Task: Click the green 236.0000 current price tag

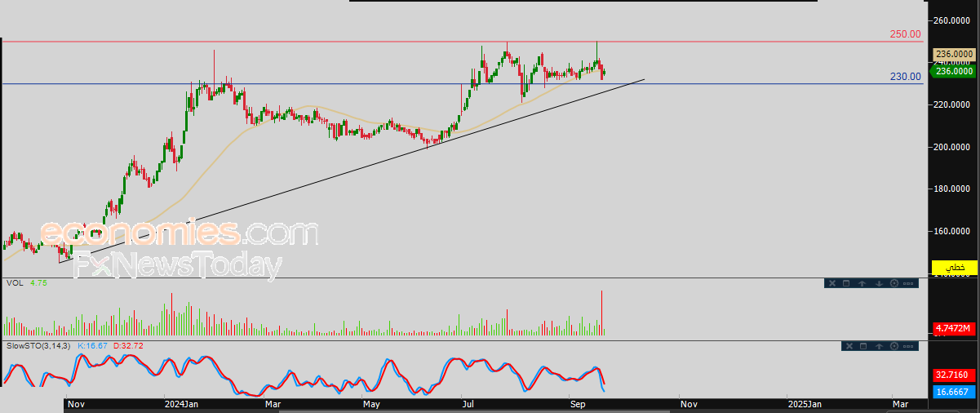Action: [953, 71]
